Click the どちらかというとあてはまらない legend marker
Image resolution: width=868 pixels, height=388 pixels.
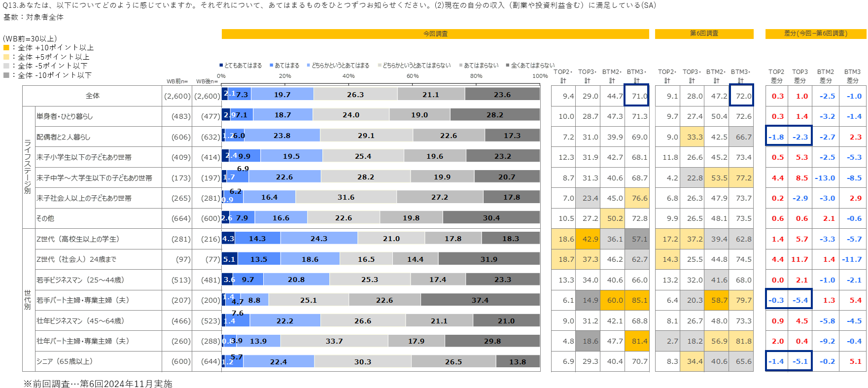(380, 65)
